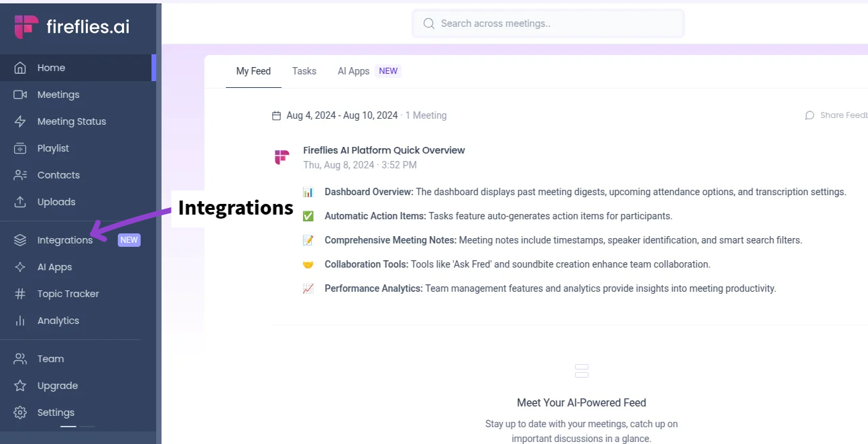Screen dimensions: 868x444
Task: Click the calendar icon beside the date range
Action: (275, 115)
